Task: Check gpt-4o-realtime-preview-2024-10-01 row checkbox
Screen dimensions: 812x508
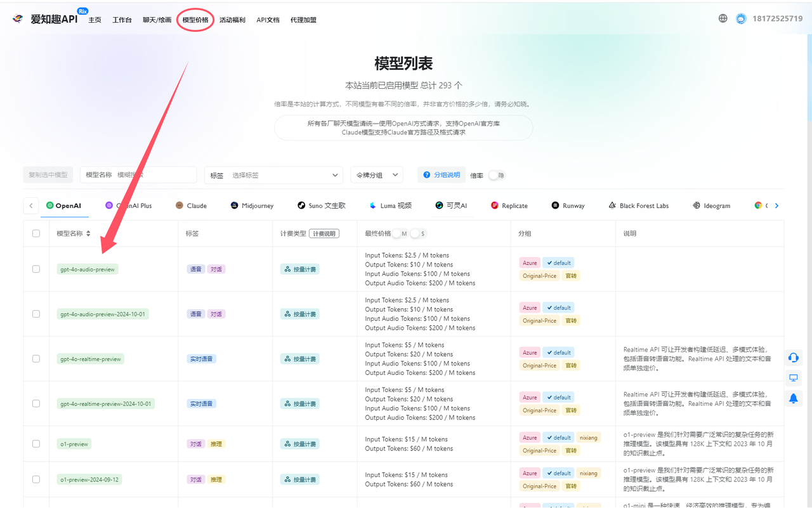Action: (36, 403)
